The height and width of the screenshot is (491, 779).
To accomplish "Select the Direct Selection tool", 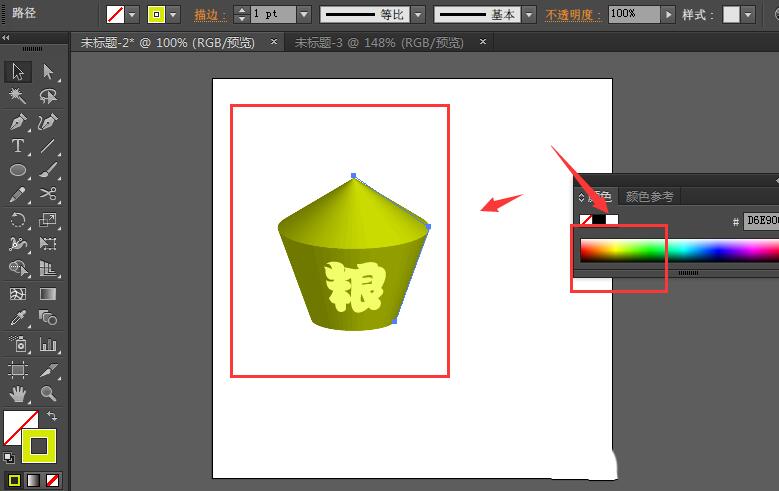I will (48, 72).
